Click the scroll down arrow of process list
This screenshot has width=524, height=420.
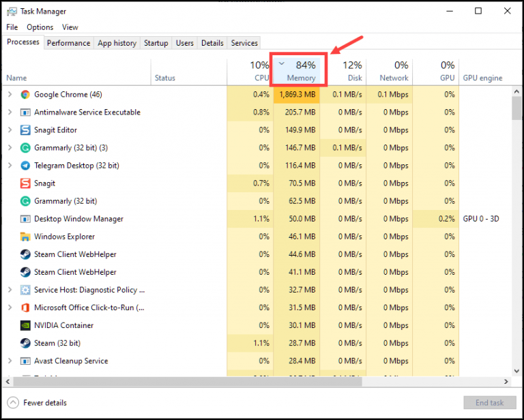516,371
